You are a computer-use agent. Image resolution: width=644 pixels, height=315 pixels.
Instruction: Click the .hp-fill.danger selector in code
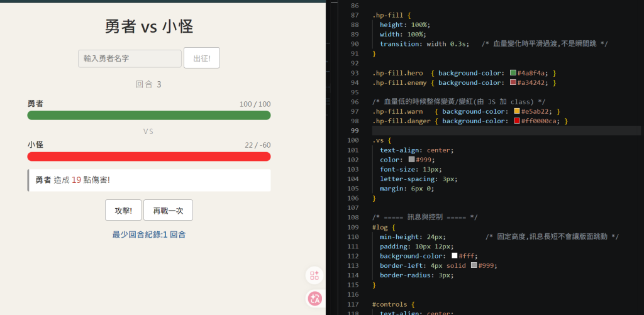402,121
